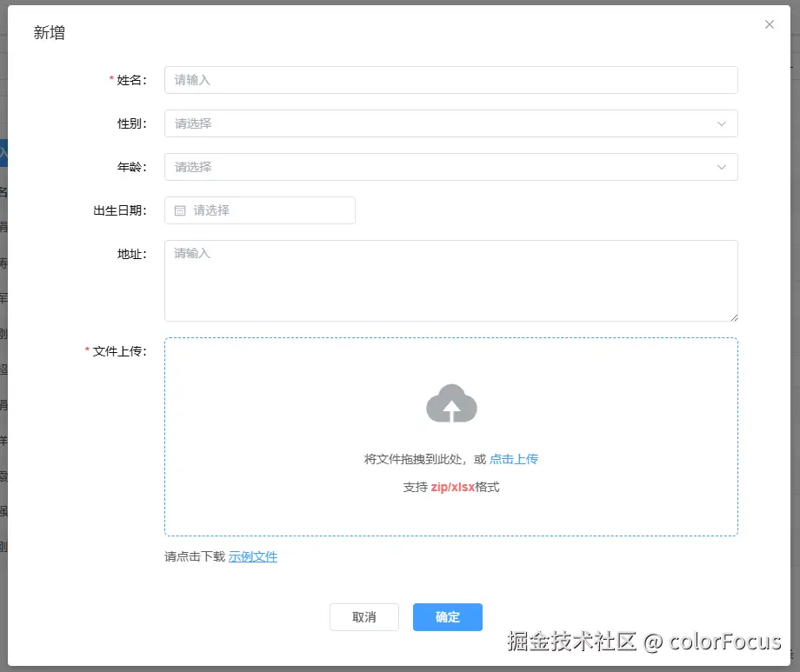This screenshot has height=672, width=800.
Task: Close the 新增 dialog with X icon
Action: coord(770,24)
